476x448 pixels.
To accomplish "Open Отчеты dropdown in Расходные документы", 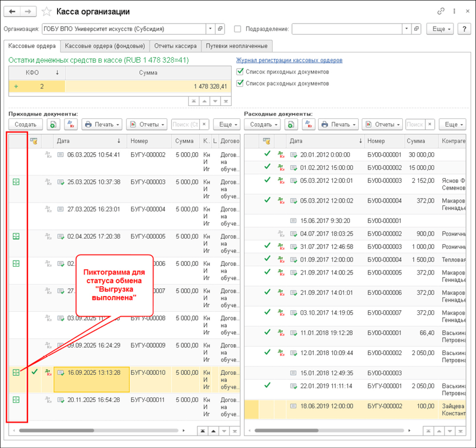I will coord(382,124).
